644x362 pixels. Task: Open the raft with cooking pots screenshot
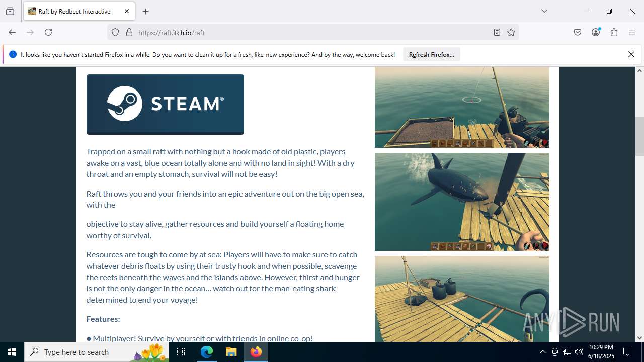pyautogui.click(x=462, y=299)
